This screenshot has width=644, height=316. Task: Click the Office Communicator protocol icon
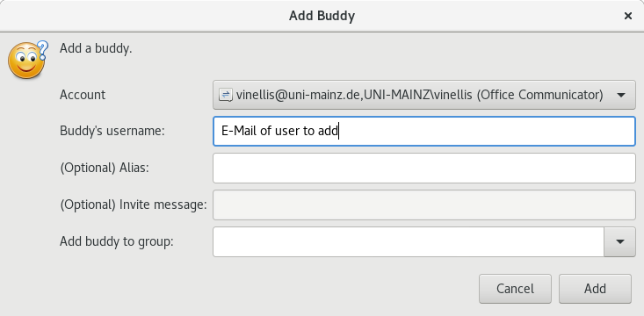pyautogui.click(x=226, y=95)
